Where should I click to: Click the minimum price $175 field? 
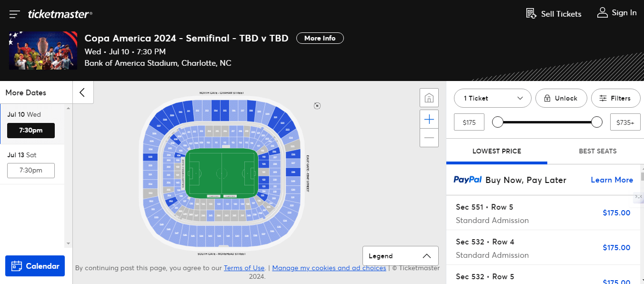pos(469,122)
